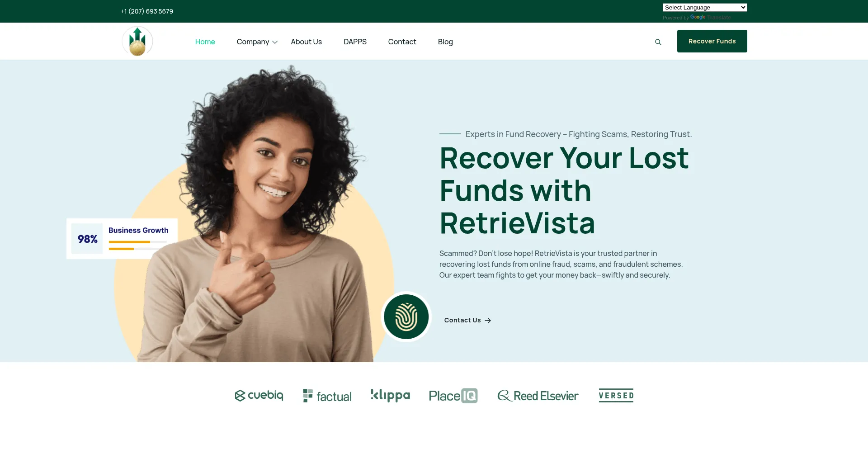Click the cuebiq partner logo
Screen dimensions: 868x449
pyautogui.click(x=259, y=396)
